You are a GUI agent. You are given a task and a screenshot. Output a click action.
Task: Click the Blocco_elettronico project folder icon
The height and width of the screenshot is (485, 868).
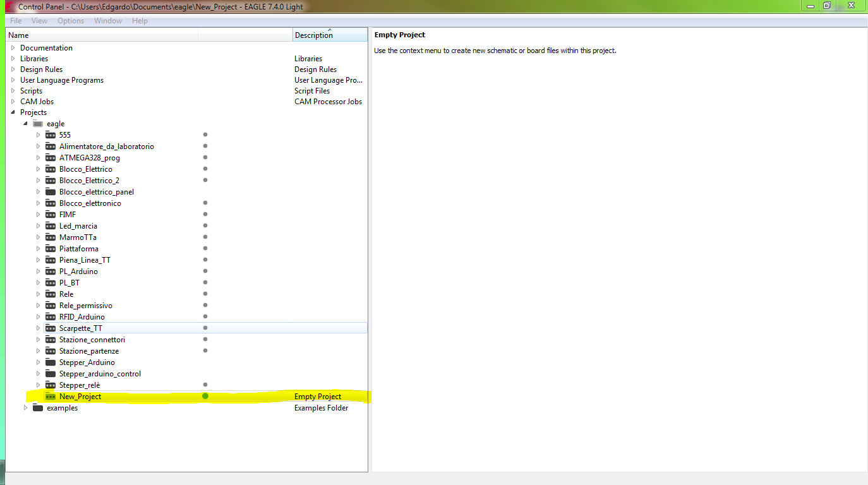(x=51, y=203)
